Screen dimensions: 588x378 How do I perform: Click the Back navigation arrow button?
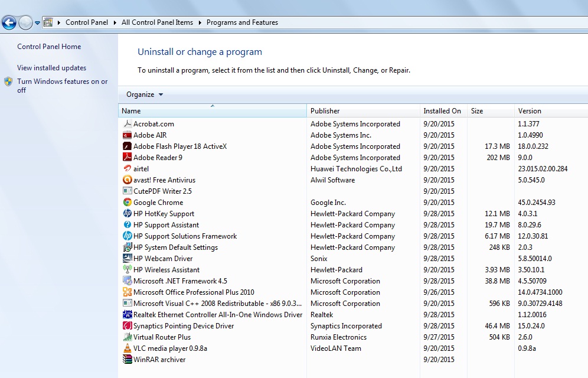9,23
